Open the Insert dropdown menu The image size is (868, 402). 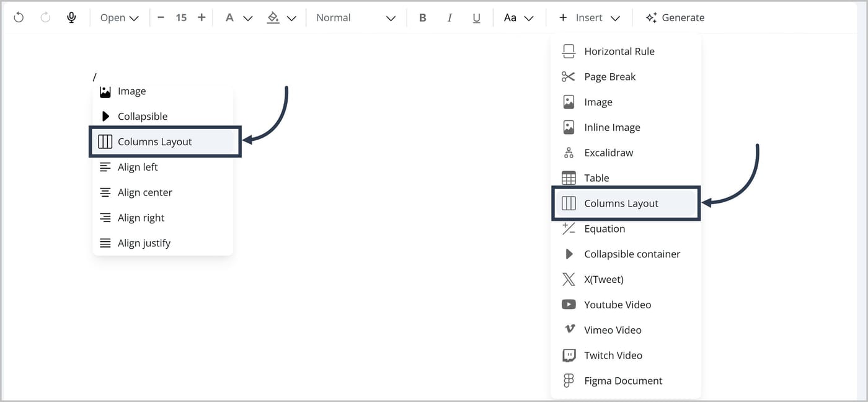589,17
